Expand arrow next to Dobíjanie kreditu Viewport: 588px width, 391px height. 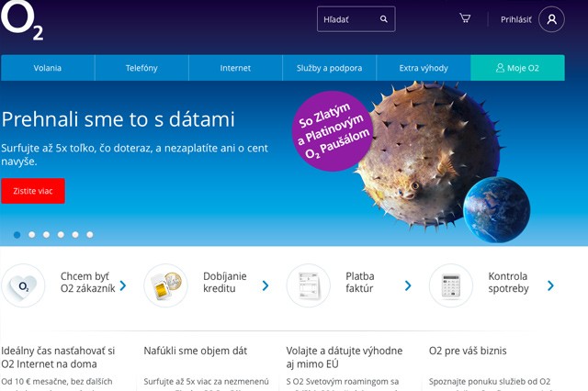(266, 285)
